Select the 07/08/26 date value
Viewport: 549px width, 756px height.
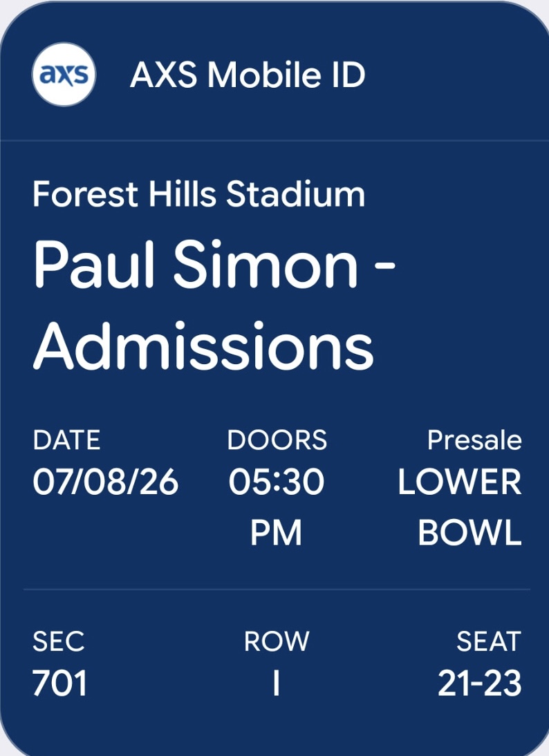coord(106,482)
